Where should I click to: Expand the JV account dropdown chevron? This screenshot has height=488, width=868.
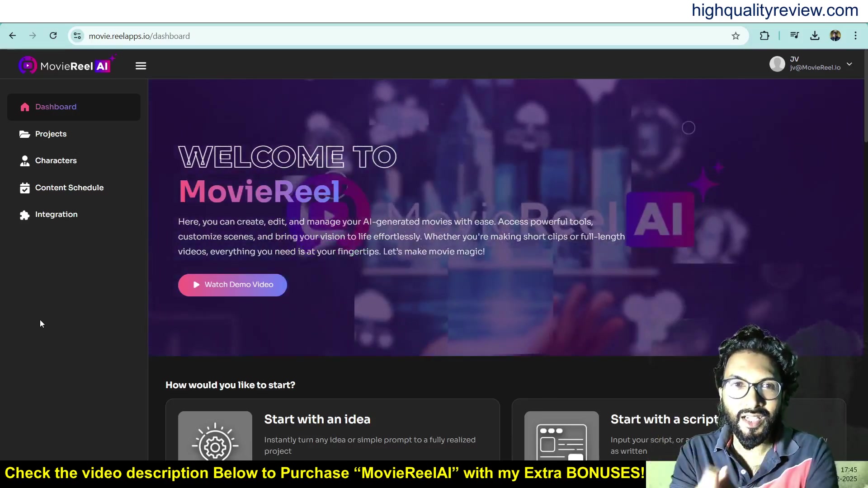(x=849, y=64)
